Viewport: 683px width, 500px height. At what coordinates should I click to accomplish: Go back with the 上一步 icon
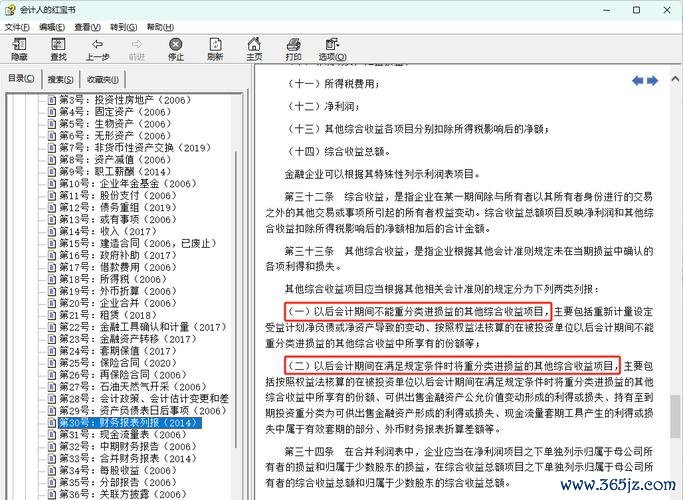coord(97,44)
